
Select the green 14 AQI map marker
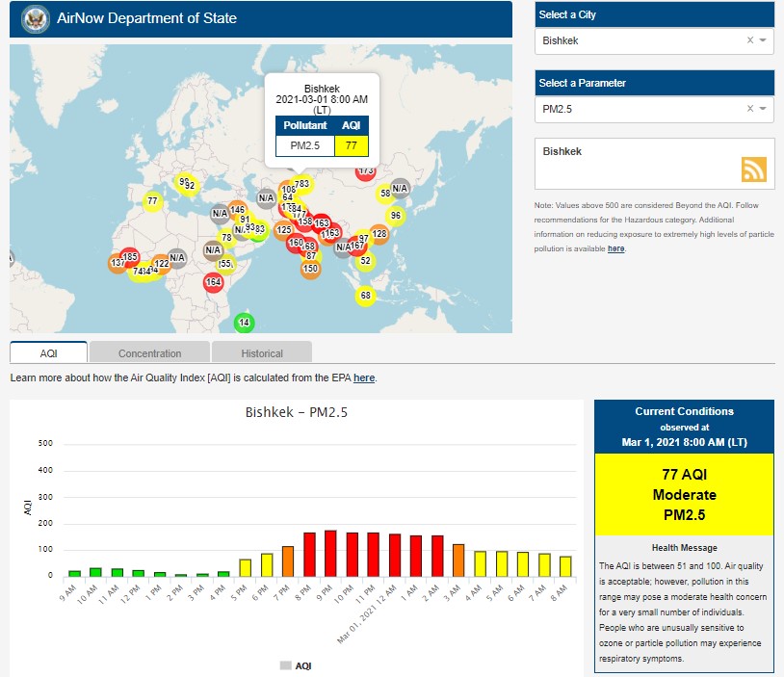click(245, 323)
